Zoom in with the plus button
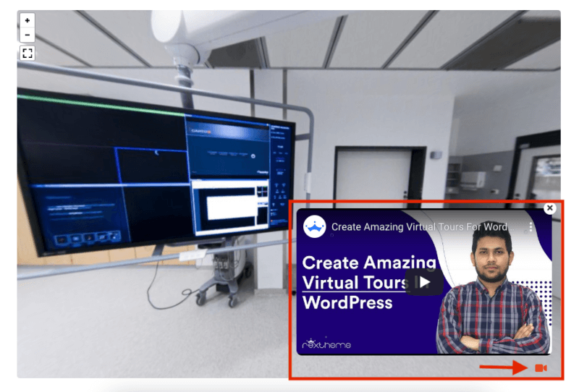This screenshot has width=579, height=392. pyautogui.click(x=28, y=21)
